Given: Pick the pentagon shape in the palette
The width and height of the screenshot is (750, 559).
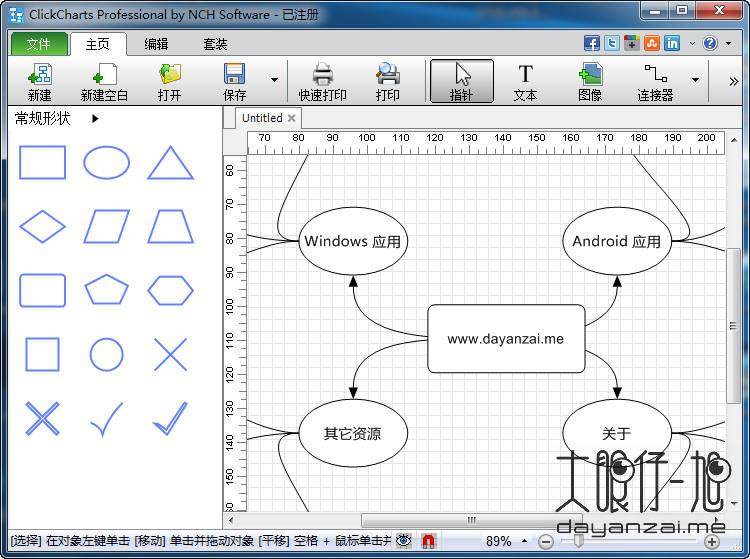Looking at the screenshot, I should [106, 289].
